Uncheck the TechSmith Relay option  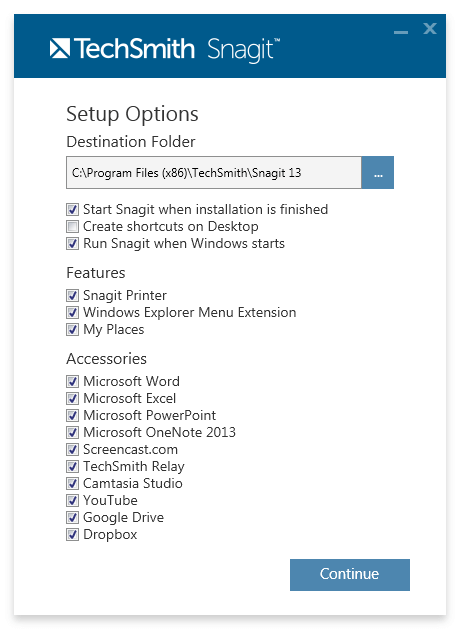(x=73, y=467)
